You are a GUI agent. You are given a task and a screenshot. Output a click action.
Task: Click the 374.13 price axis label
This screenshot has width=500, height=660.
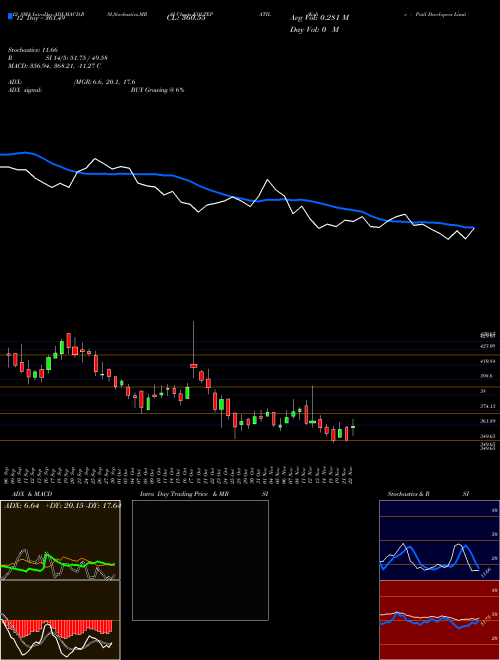click(488, 406)
